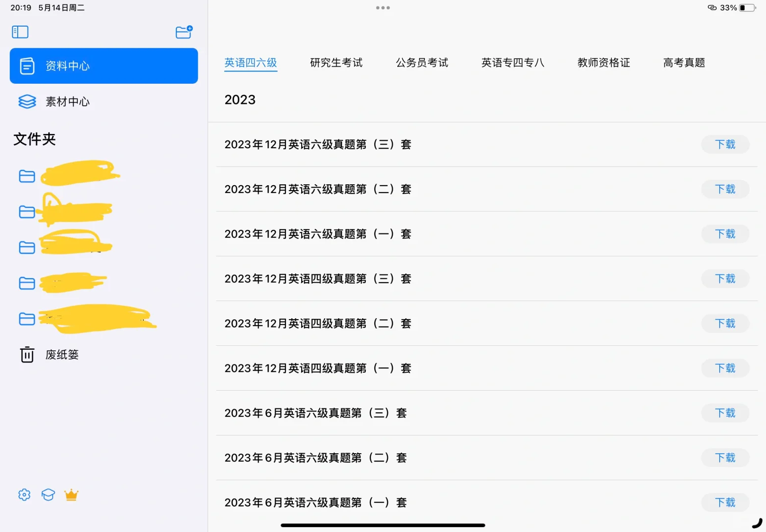The height and width of the screenshot is (532, 766).
Task: Open tutorials via the graduation cap icon
Action: coord(48,495)
